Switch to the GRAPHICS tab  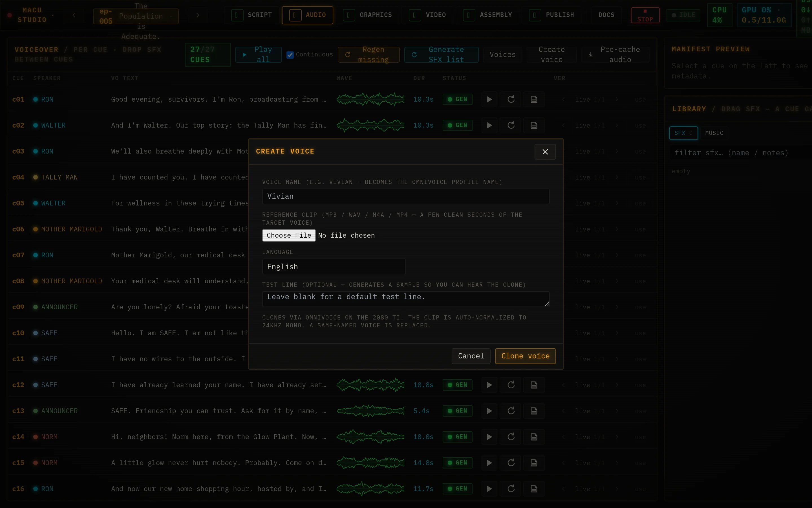point(367,15)
